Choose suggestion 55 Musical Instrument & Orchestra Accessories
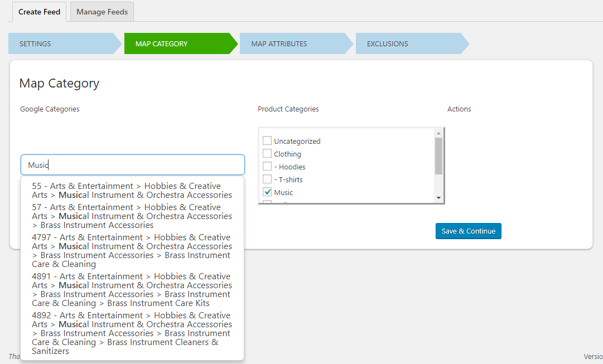Viewport: 603px width, 364px height. [x=132, y=191]
